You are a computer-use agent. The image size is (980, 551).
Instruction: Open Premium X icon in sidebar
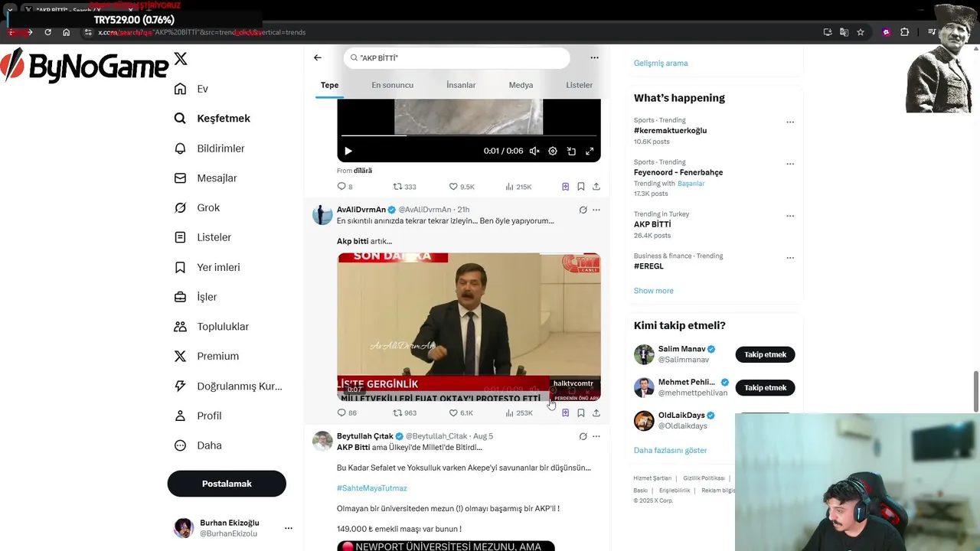point(180,356)
